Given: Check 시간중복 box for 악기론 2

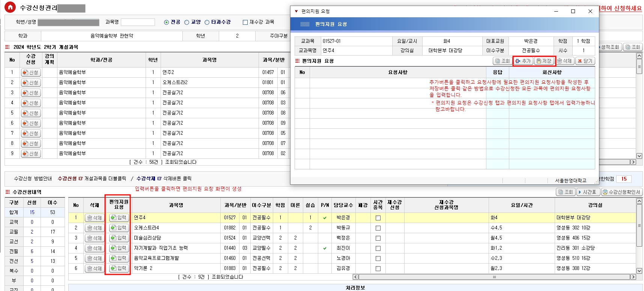Looking at the screenshot, I should click(378, 268).
